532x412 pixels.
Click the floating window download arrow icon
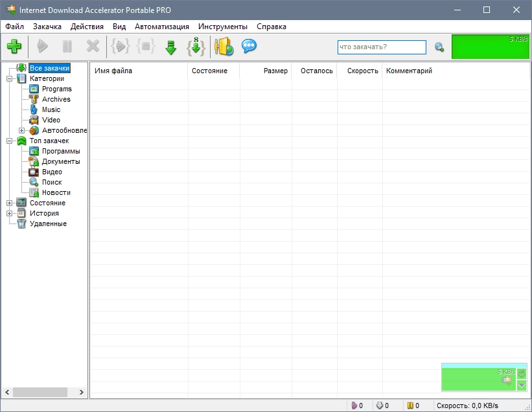tap(522, 374)
